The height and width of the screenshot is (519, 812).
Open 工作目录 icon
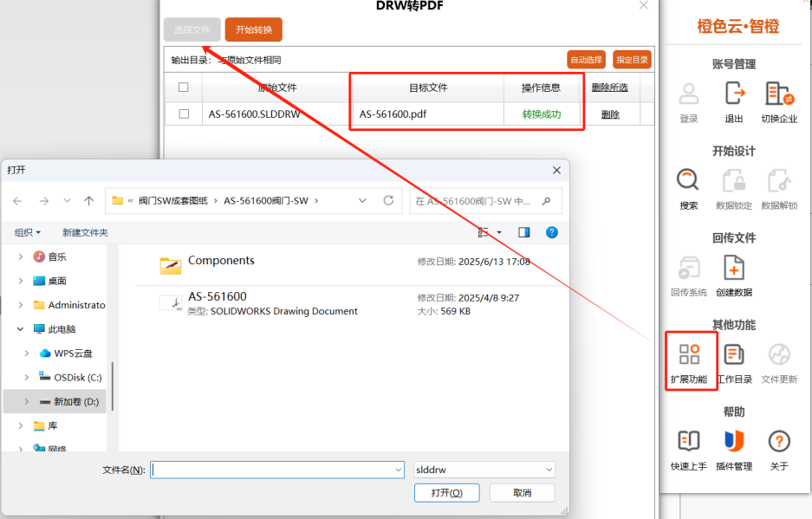(734, 354)
